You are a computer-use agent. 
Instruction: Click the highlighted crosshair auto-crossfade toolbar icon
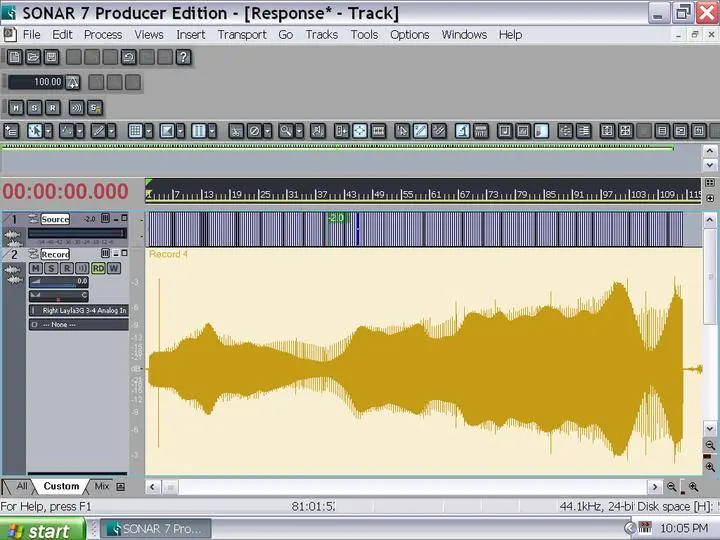[x=360, y=131]
